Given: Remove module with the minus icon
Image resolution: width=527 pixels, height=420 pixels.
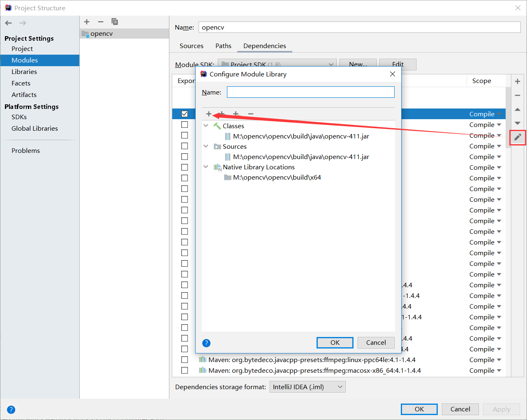Looking at the screenshot, I should pyautogui.click(x=101, y=22).
